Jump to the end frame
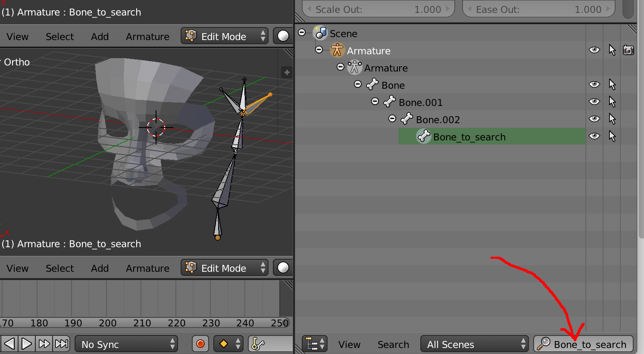 [61, 344]
